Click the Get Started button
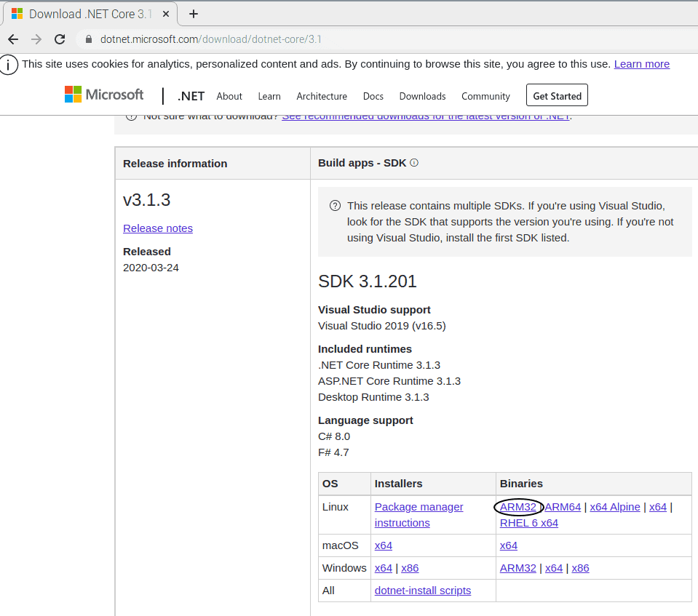 tap(557, 95)
